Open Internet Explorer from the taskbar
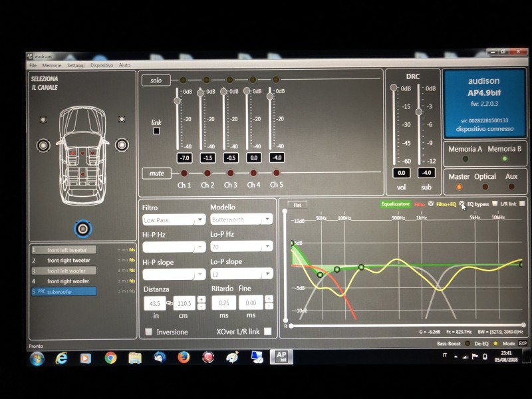Screen dimensions: 532x399 pyautogui.click(x=61, y=358)
